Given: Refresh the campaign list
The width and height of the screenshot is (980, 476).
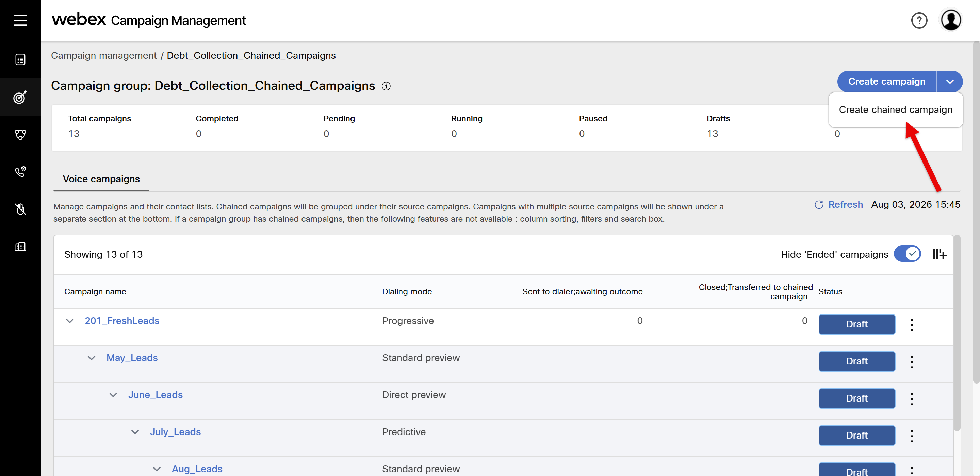Looking at the screenshot, I should coord(838,205).
